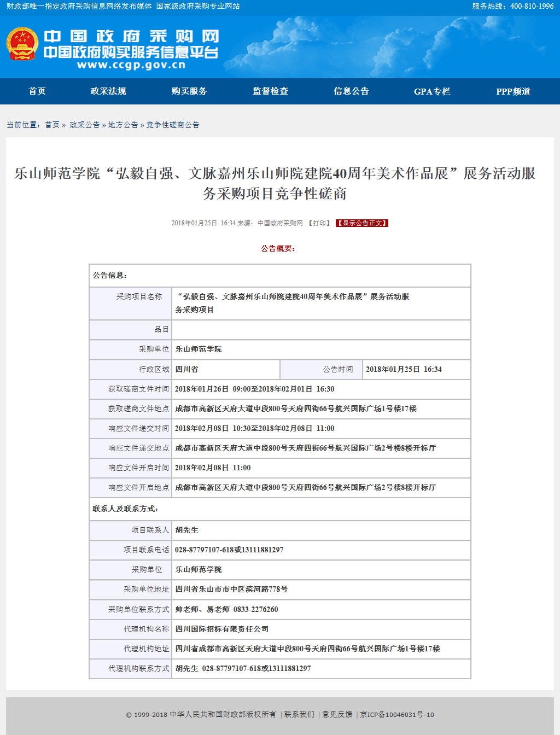Click the national emblem logo icon
Image resolution: width=560 pixels, height=735 pixels.
point(22,44)
